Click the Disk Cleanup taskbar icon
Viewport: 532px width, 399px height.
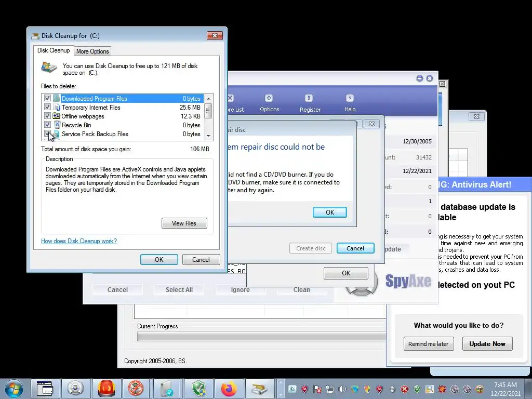[x=259, y=389]
